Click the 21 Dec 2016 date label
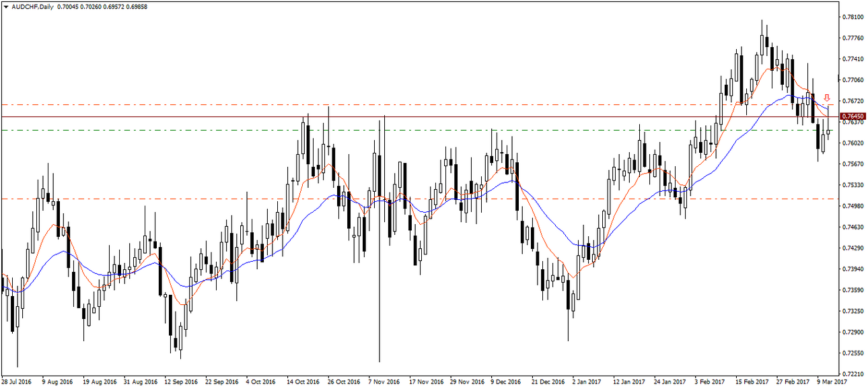Screen dimensions: 868x389 [548, 382]
